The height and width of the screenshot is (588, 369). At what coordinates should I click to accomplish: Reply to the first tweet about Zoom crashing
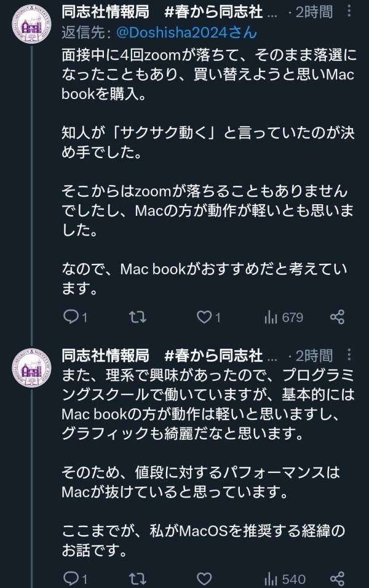tap(72, 317)
